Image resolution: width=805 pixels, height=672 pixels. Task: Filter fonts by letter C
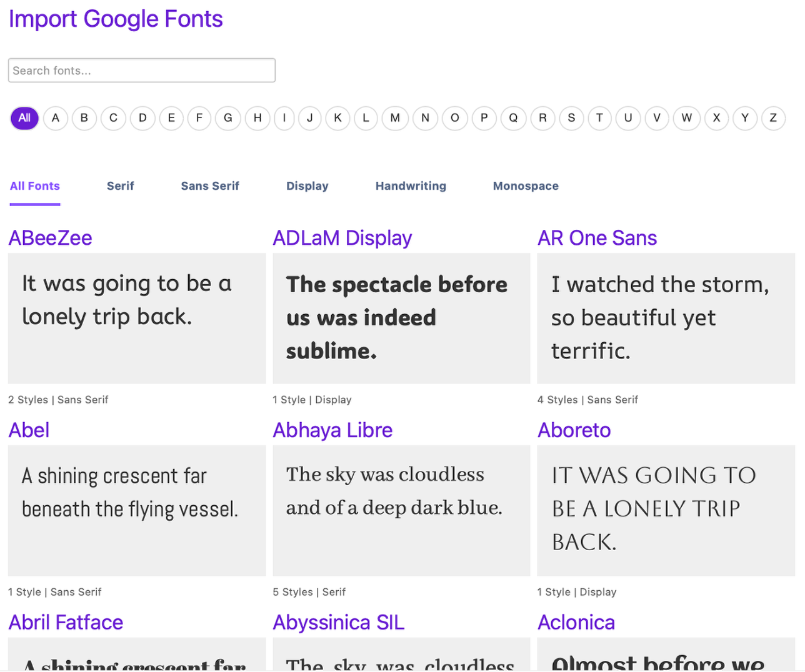(x=113, y=118)
